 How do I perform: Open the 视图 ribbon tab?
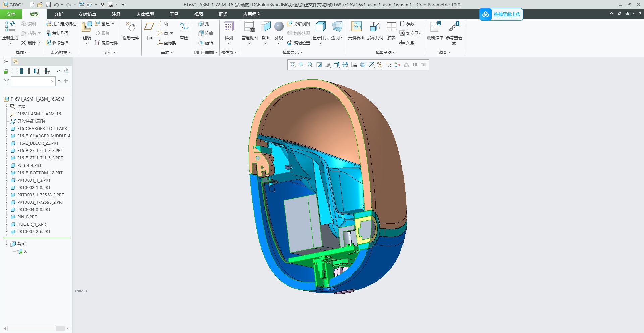click(x=199, y=14)
